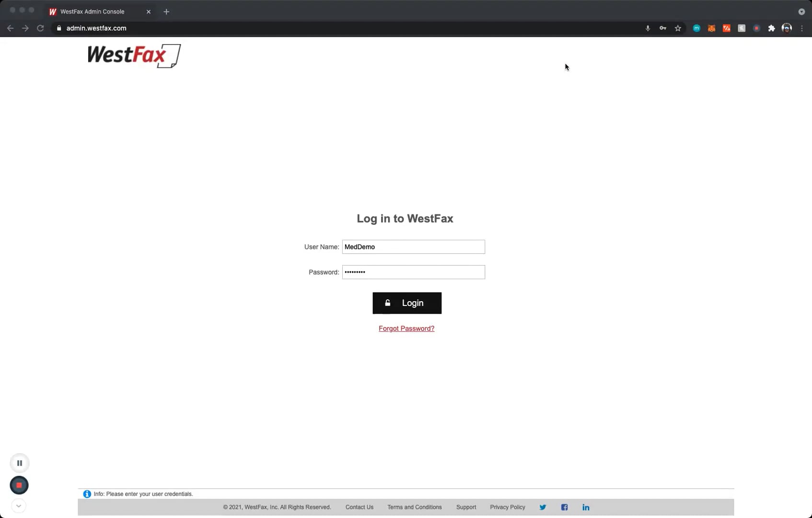Click the Mailtrack extension icon
This screenshot has height=518, width=812.
696,28
